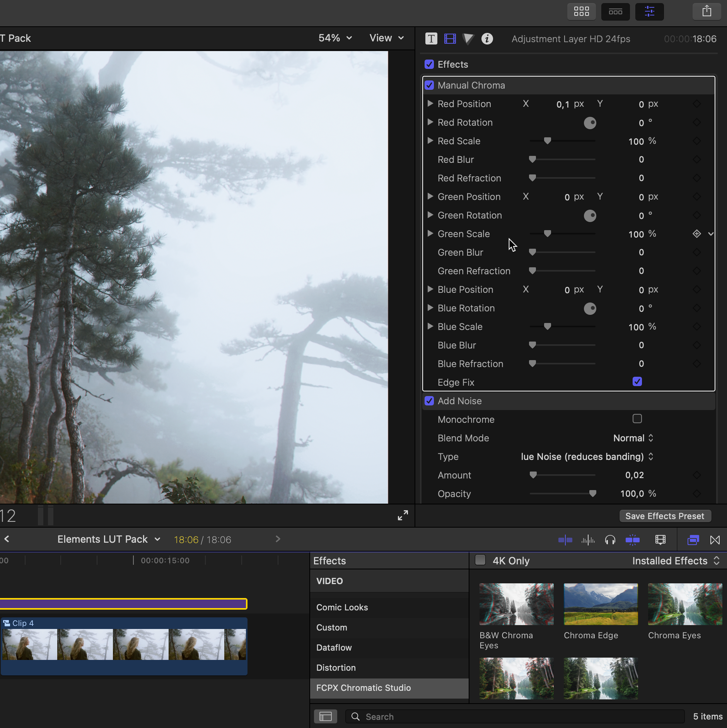Select the Comic Looks category

click(342, 607)
